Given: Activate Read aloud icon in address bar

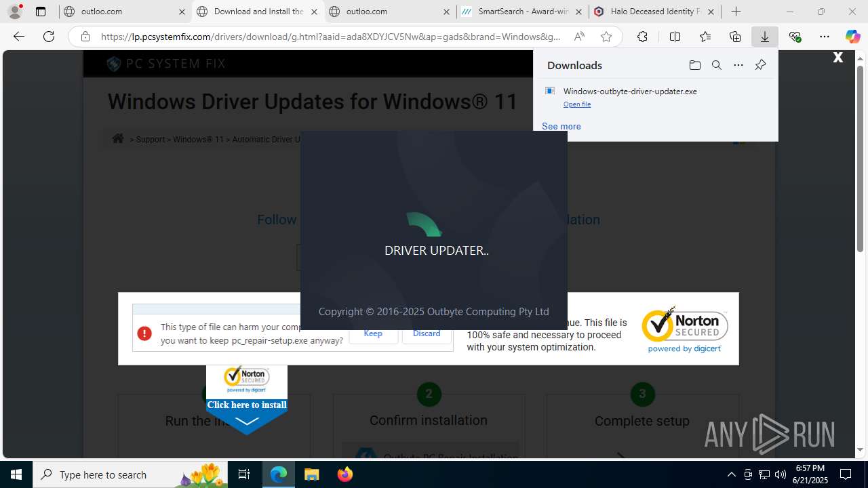Looking at the screenshot, I should pyautogui.click(x=579, y=37).
